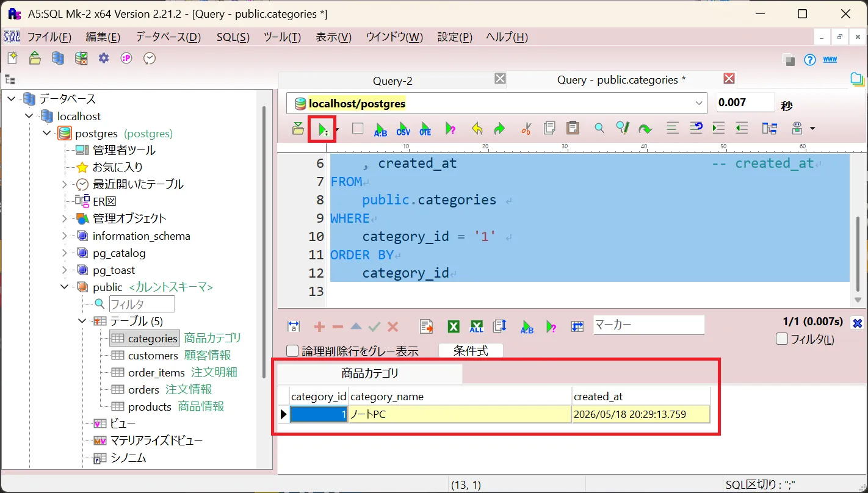
Task: Click the format SQL lines icon
Action: (673, 128)
